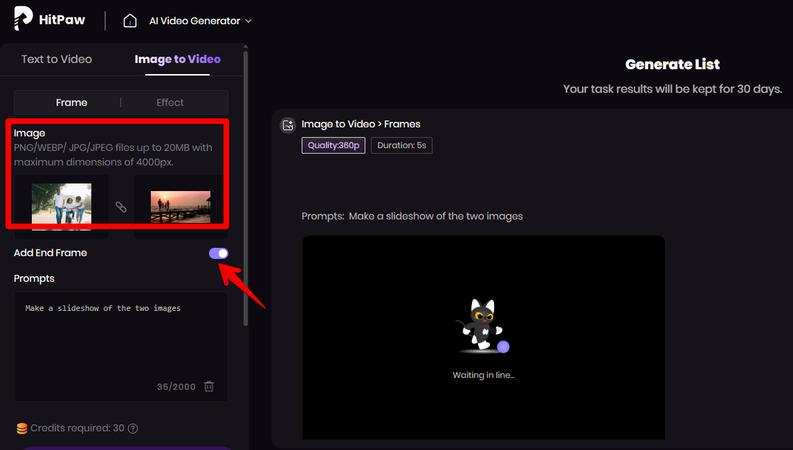793x450 pixels.
Task: Click the link icon between image thumbnails
Action: 121,207
